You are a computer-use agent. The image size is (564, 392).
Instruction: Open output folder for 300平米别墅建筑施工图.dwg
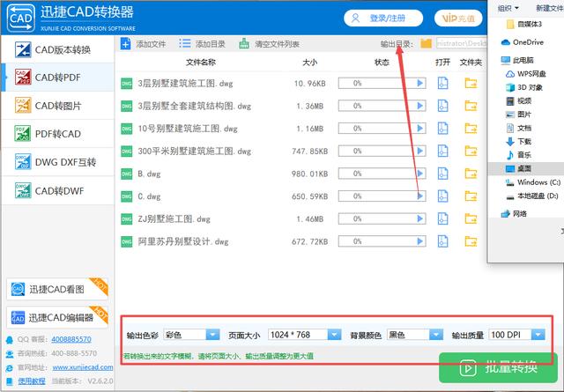471,151
